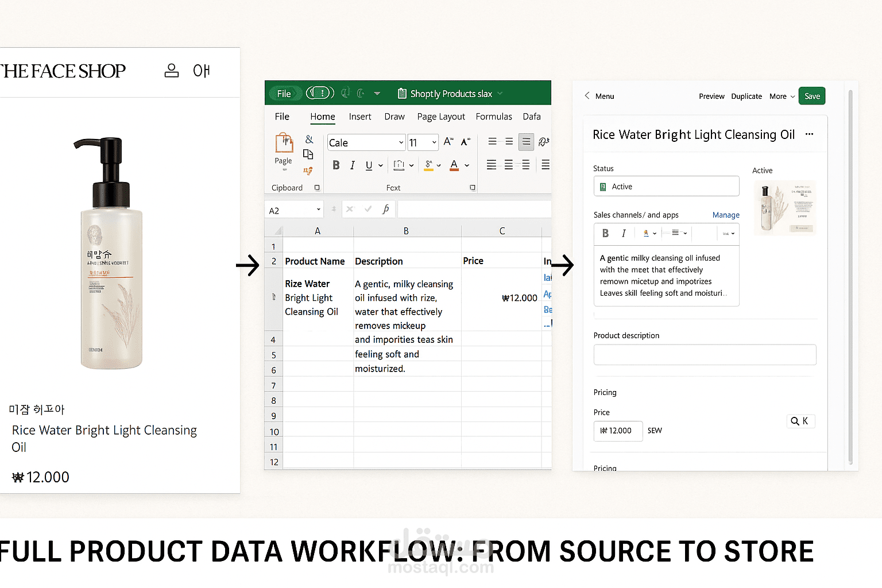Switch to the Insert ribbon tab
The image size is (882, 588).
point(360,117)
